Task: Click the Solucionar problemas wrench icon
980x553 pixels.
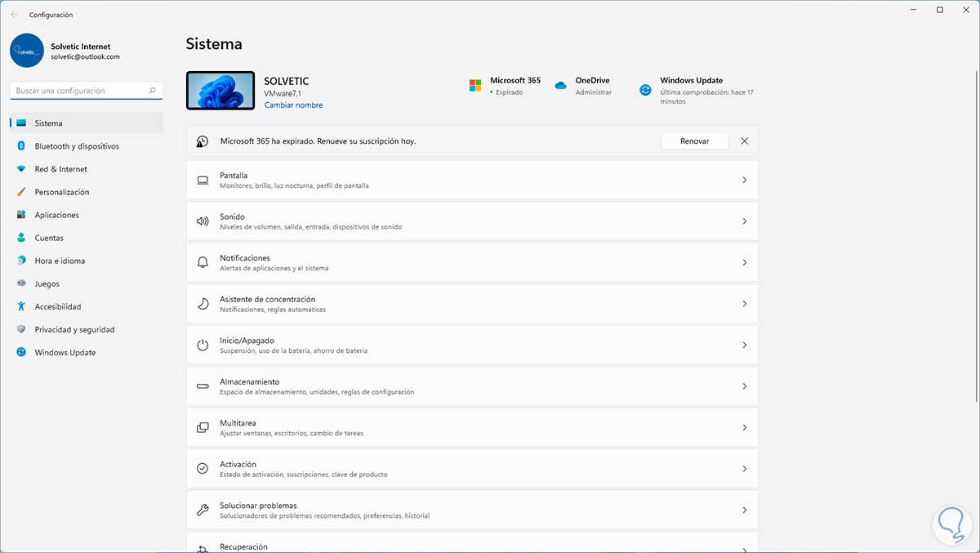Action: (203, 510)
